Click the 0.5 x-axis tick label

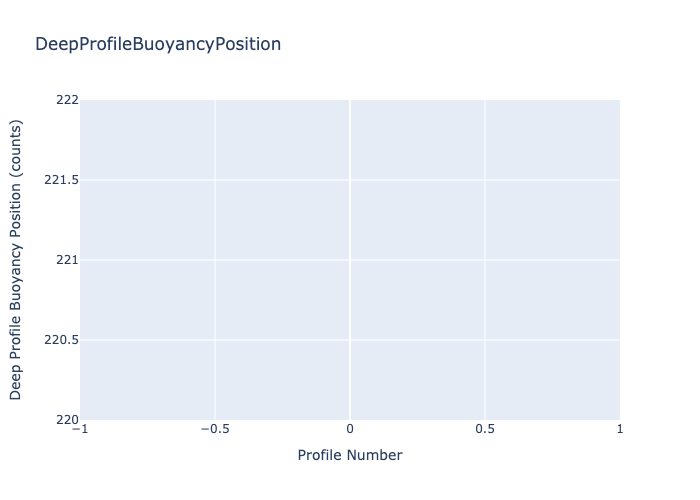pyautogui.click(x=485, y=429)
